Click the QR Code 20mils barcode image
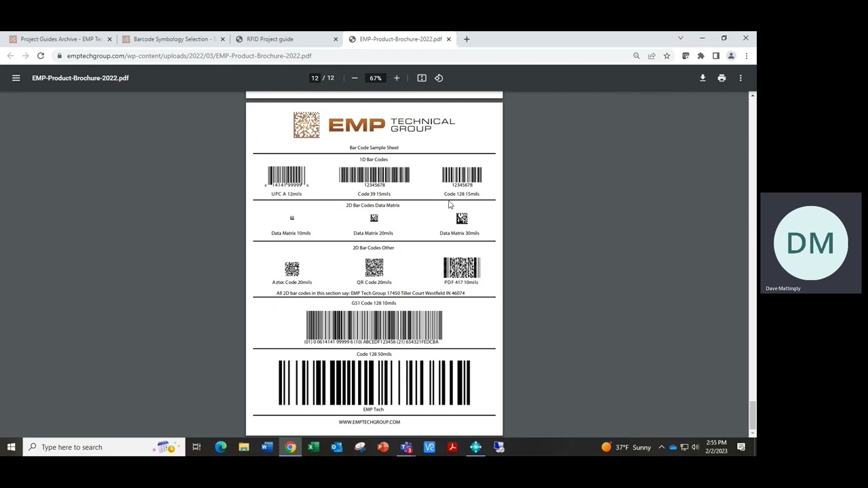The width and height of the screenshot is (868, 488). coord(374,268)
